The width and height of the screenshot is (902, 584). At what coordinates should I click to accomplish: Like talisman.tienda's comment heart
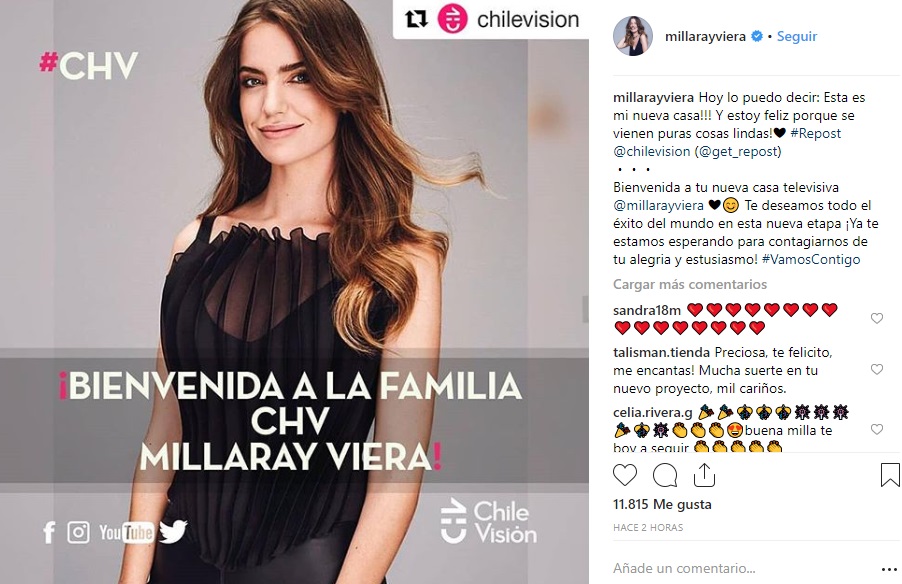[x=877, y=369]
